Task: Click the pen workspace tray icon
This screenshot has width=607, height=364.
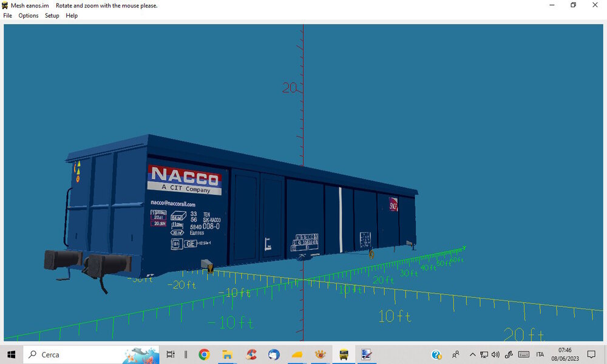Action: click(x=509, y=354)
